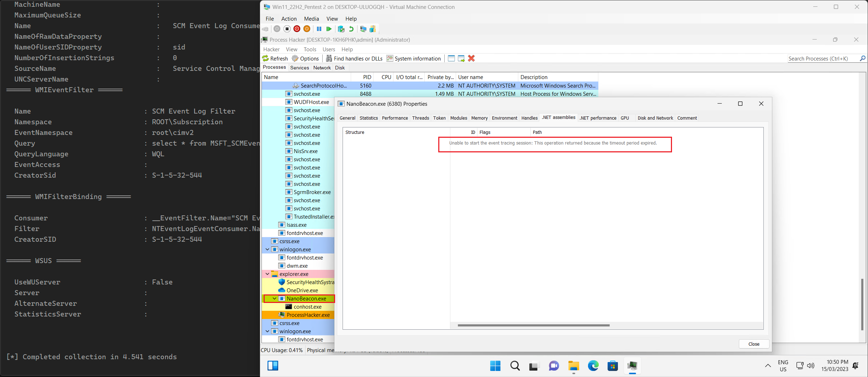Open Process Hacker Options
The width and height of the screenshot is (868, 377).
click(305, 58)
